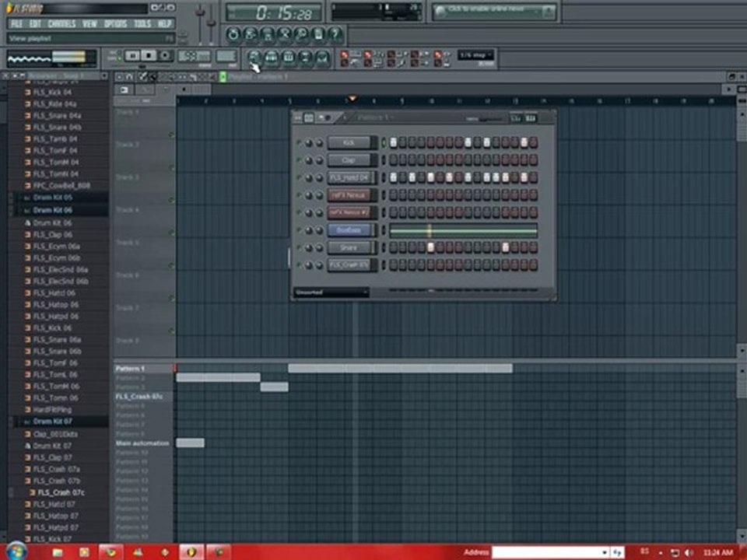
Task: Click the FLS_Hatcl 04 channel button
Action: [350, 177]
